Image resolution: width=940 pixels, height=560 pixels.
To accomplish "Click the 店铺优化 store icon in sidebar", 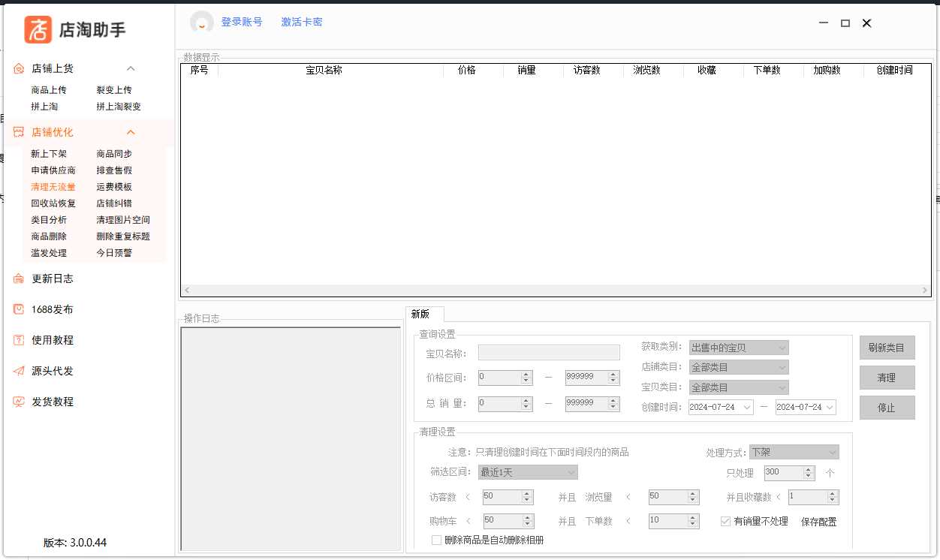I will pyautogui.click(x=20, y=132).
